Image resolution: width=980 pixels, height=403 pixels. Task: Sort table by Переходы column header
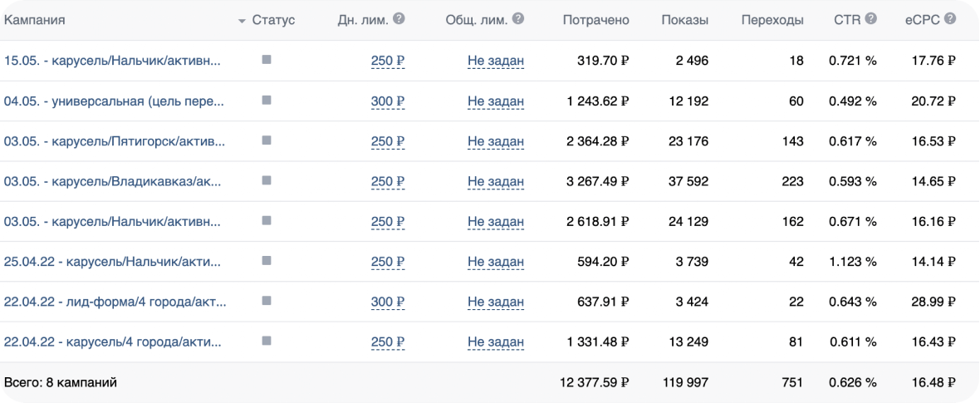coord(772,20)
